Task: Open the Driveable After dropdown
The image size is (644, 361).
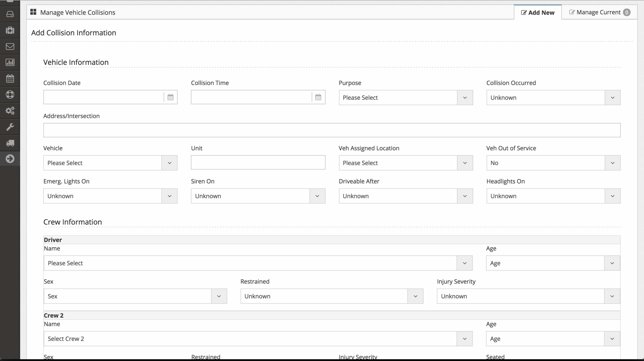Action: tap(406, 196)
